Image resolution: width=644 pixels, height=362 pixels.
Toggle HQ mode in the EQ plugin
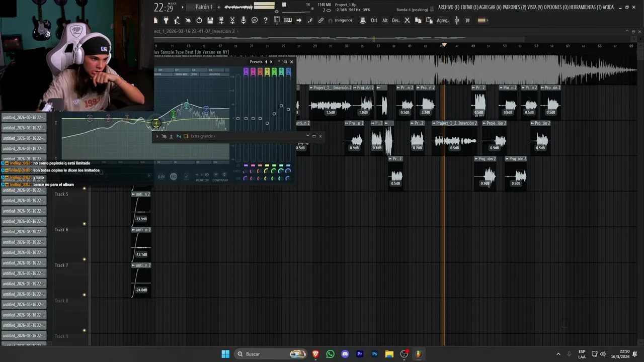(173, 176)
